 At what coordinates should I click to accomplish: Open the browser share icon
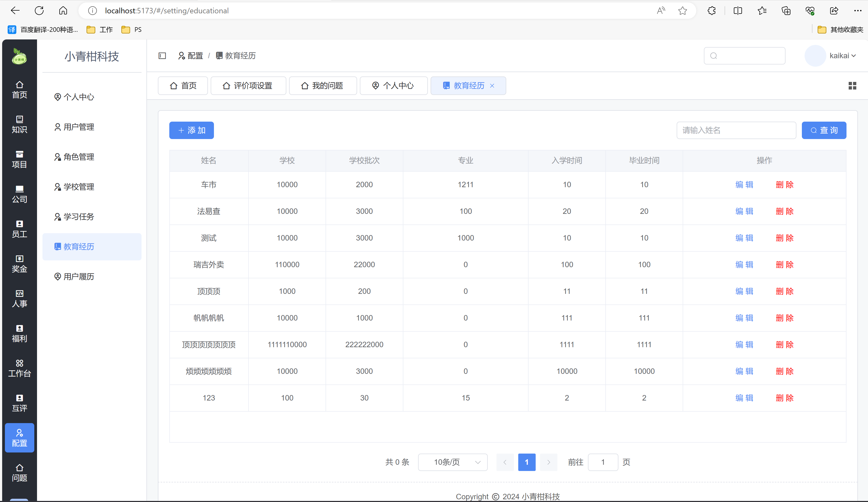pos(834,11)
